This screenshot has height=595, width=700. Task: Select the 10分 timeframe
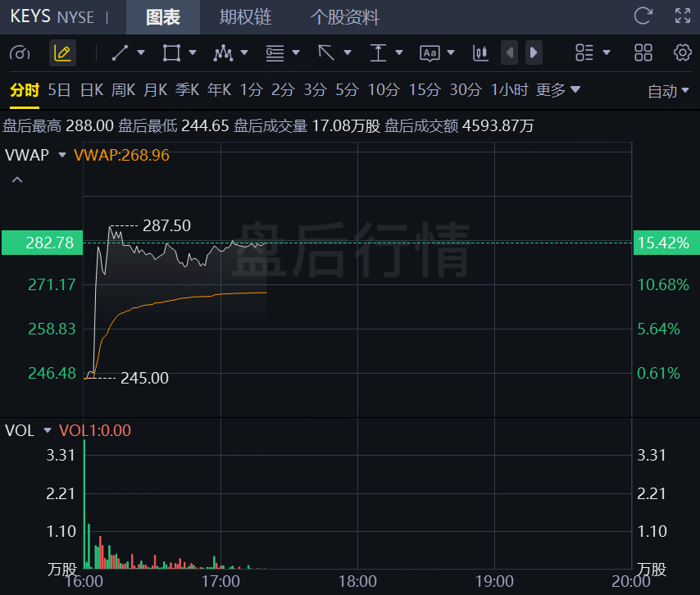[x=384, y=90]
